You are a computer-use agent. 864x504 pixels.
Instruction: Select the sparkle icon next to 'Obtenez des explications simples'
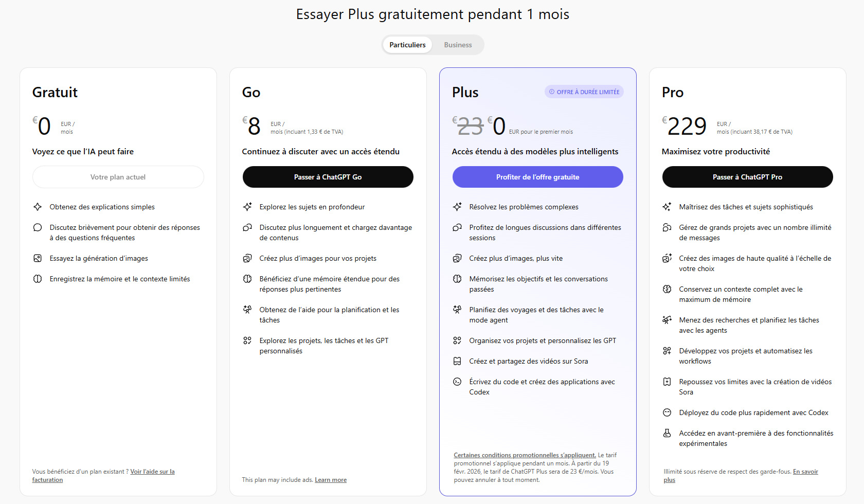click(38, 207)
